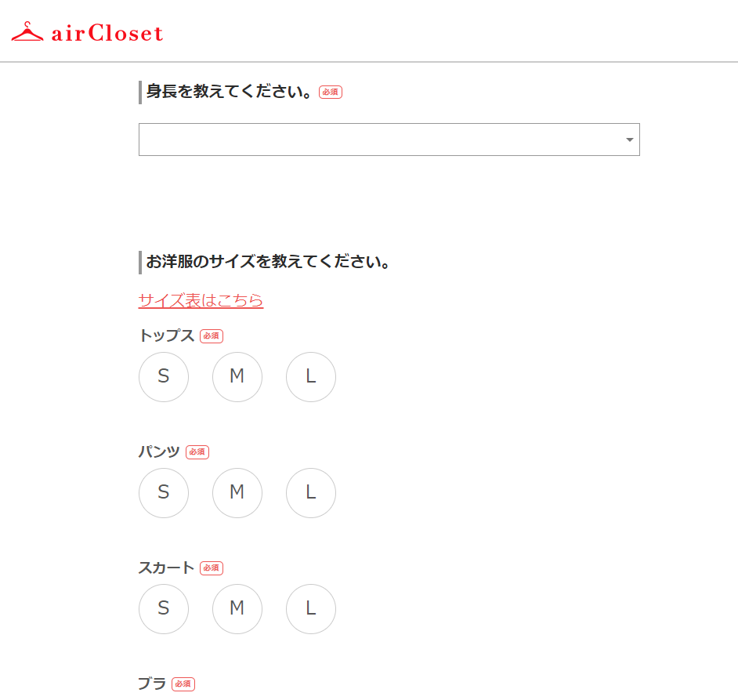Click the 必須 badge next to 身長 heading
Image resolution: width=738 pixels, height=700 pixels.
(331, 92)
